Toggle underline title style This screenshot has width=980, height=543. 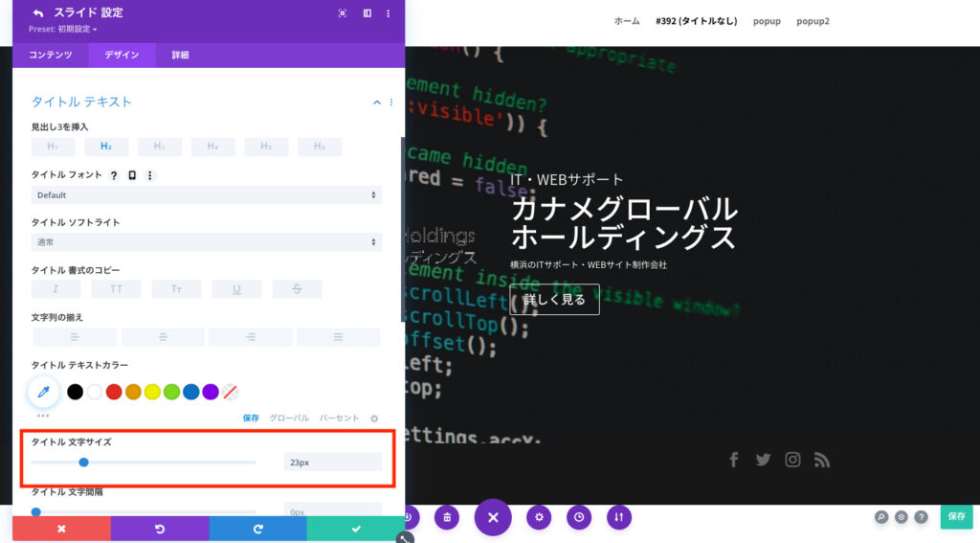coord(236,289)
